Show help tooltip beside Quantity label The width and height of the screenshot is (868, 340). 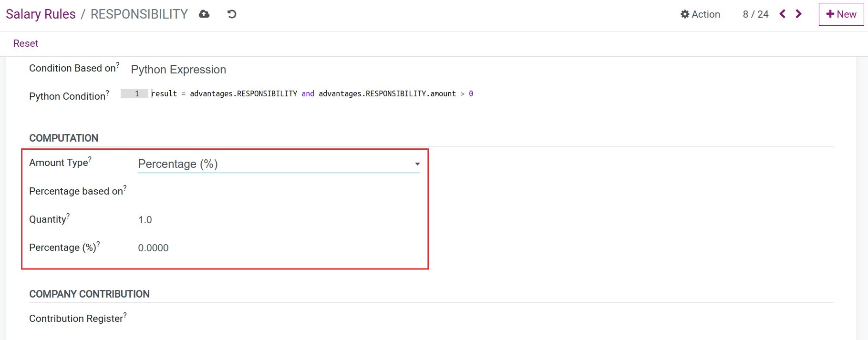coord(68,216)
